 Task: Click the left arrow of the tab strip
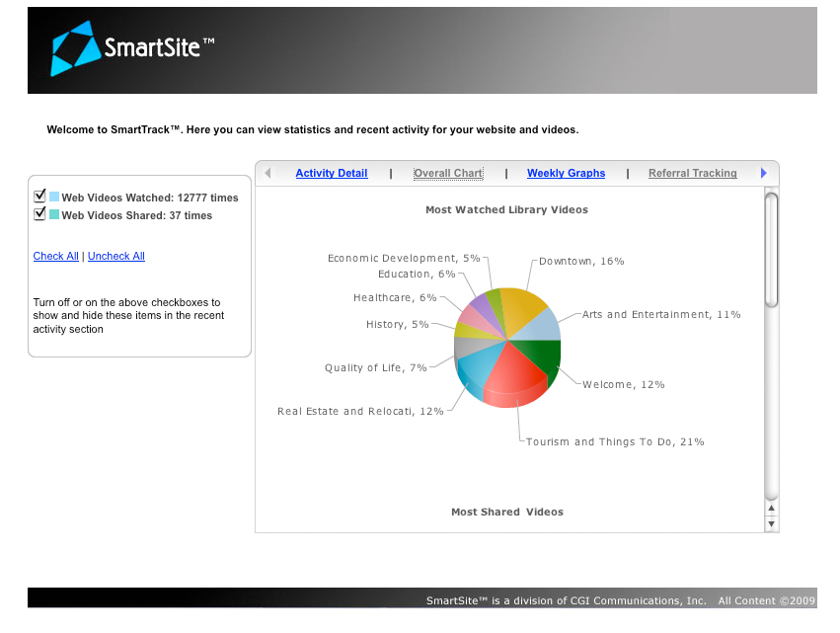click(267, 173)
